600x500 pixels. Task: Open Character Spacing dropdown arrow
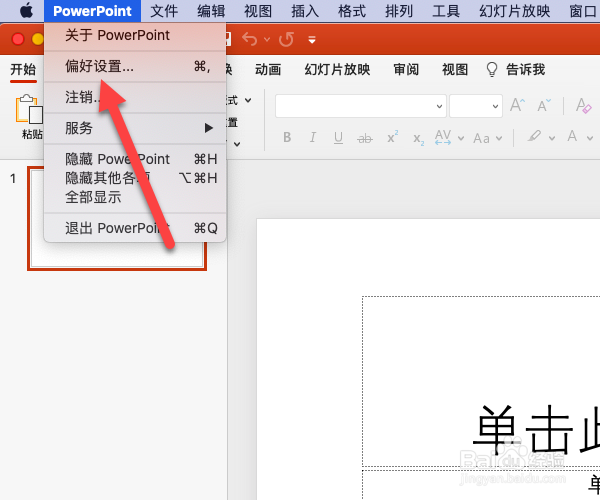coord(461,138)
